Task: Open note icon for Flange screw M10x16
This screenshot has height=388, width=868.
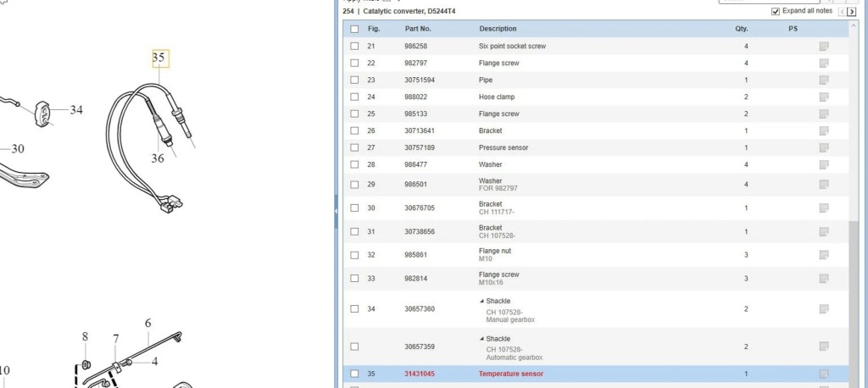Action: click(x=824, y=278)
